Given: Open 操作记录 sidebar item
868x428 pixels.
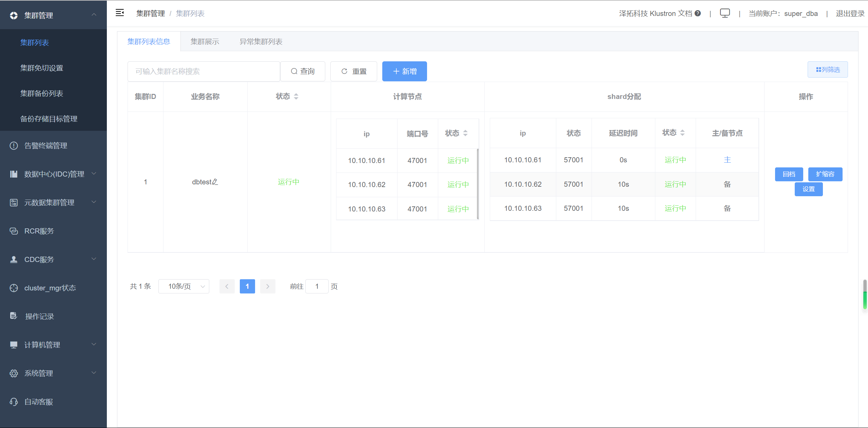Looking at the screenshot, I should 39,317.
